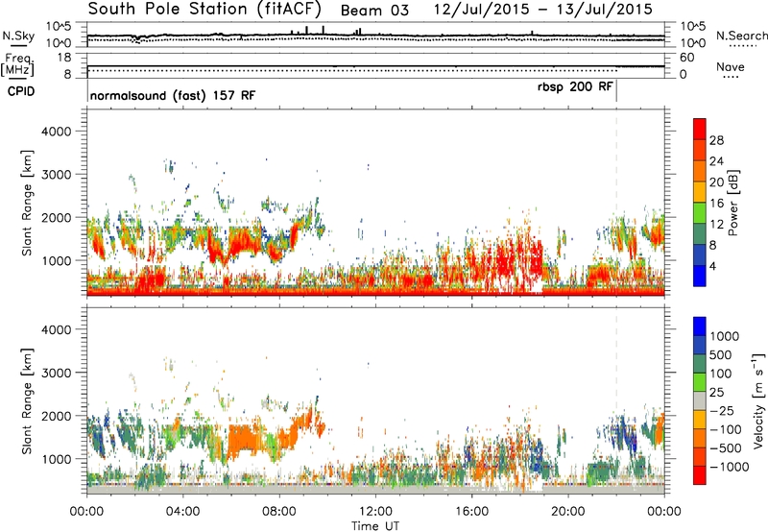Screen dimensions: 768x532
Task: Click the 'Time UT' axis title
Action: pos(375,526)
